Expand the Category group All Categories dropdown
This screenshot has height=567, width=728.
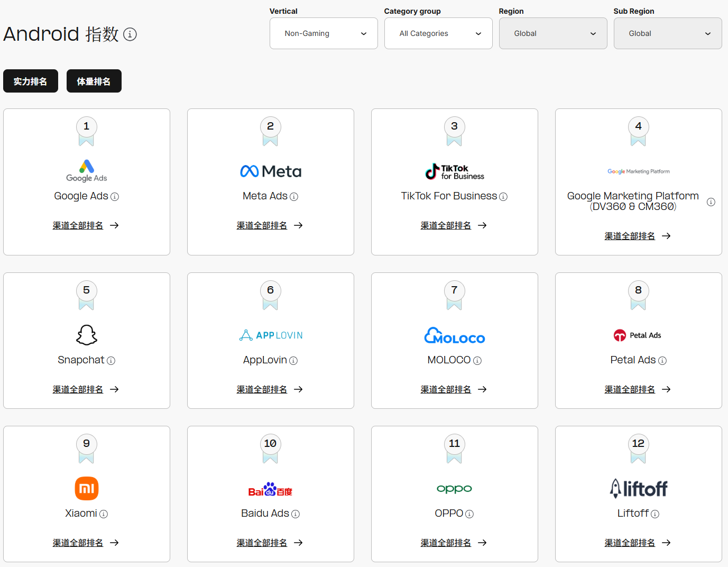pyautogui.click(x=438, y=33)
